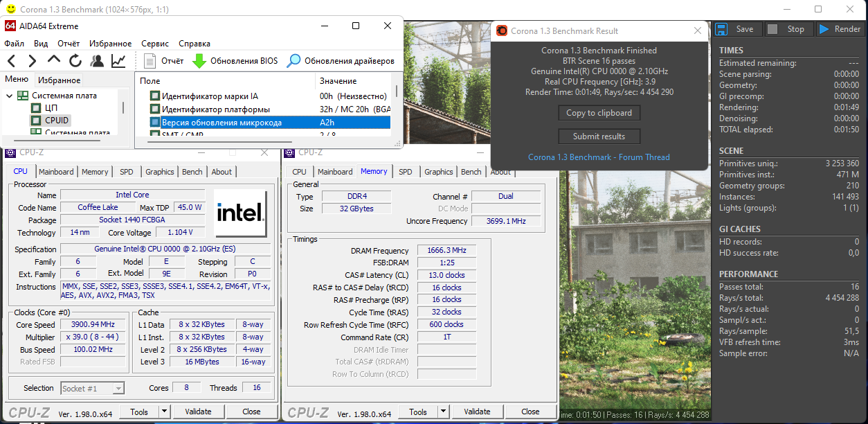This screenshot has height=424, width=868.
Task: Click Close button in right CPU-Z
Action: (x=531, y=412)
